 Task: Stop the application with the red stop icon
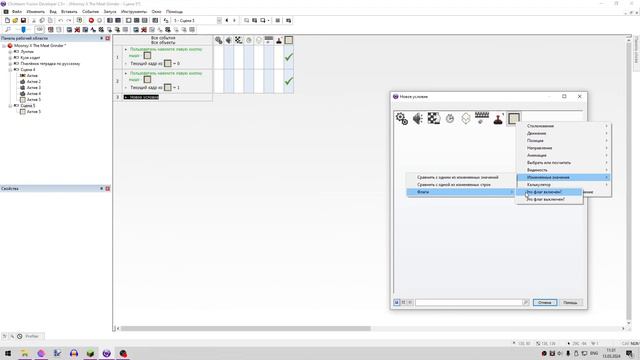click(x=91, y=20)
